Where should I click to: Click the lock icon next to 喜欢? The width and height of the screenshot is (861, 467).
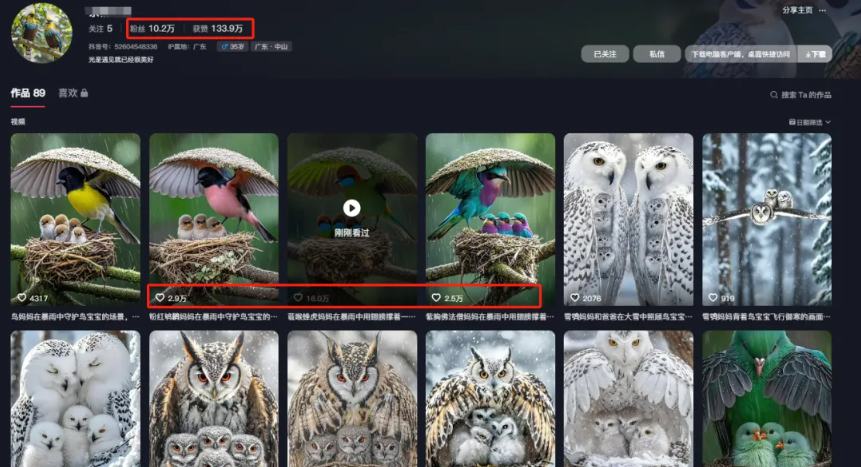[84, 93]
